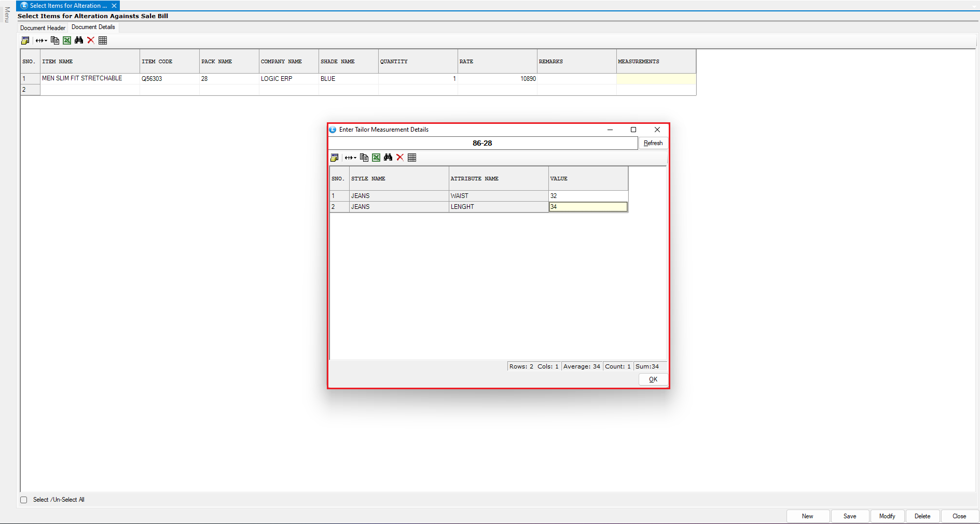Screen dimensions: 980x524
Task: Open column width dropdown in main toolbar
Action: [x=42, y=40]
